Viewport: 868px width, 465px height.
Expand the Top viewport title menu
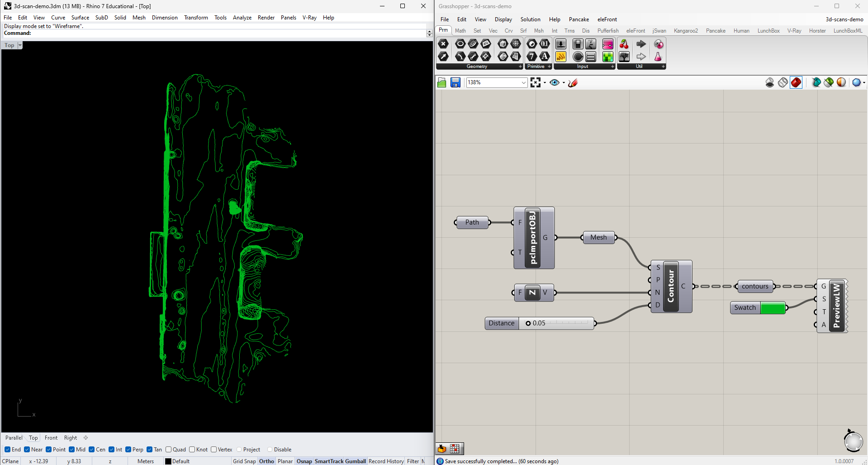(x=20, y=45)
